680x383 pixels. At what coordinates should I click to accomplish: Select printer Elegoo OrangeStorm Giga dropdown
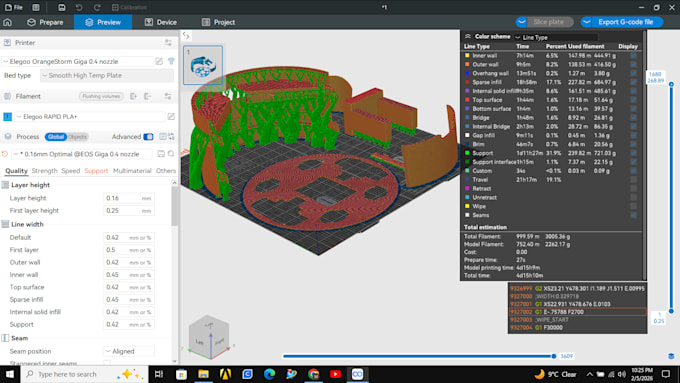point(78,62)
